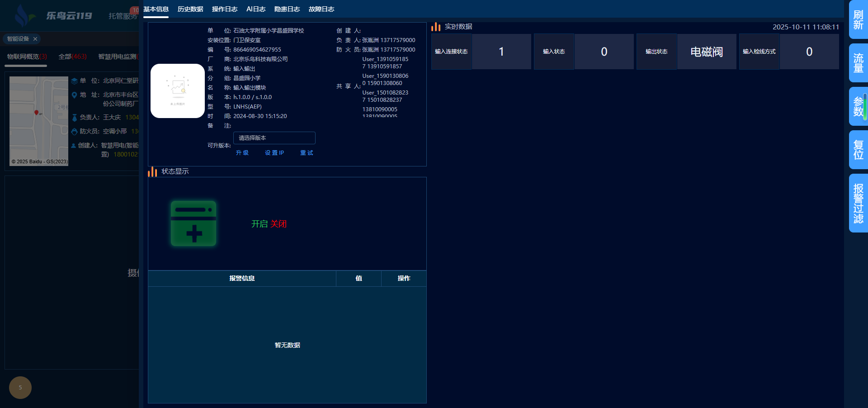The width and height of the screenshot is (868, 408).
Task: Click the Baidu map thumbnail
Action: (x=39, y=121)
